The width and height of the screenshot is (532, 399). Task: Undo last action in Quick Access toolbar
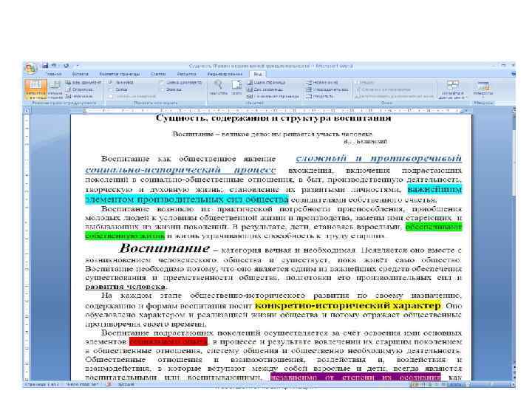click(54, 66)
